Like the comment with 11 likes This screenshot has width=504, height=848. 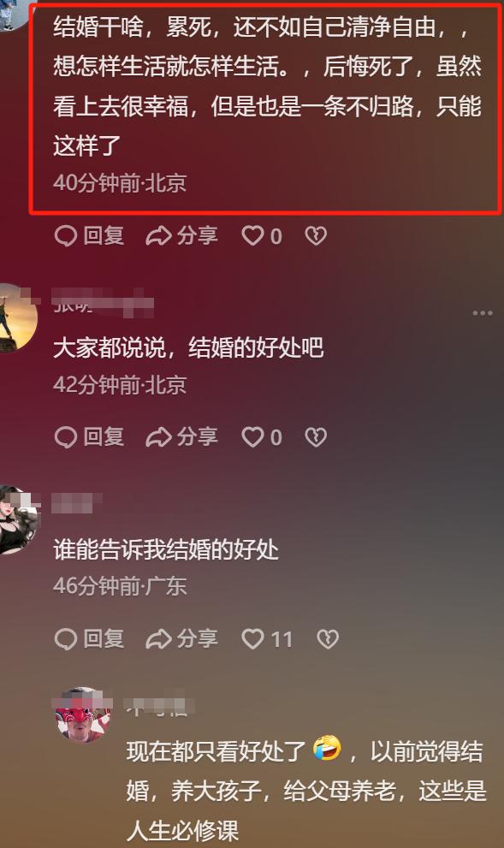267,639
